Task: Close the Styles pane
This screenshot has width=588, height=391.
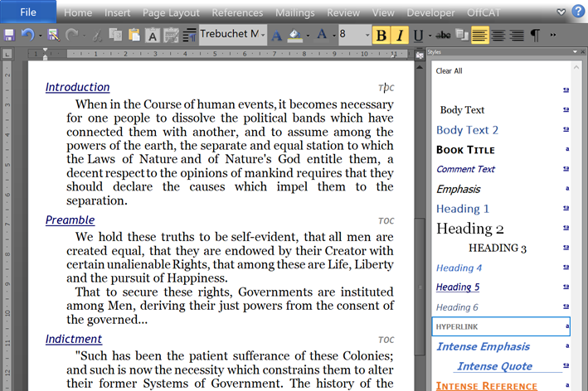Action: 583,51
